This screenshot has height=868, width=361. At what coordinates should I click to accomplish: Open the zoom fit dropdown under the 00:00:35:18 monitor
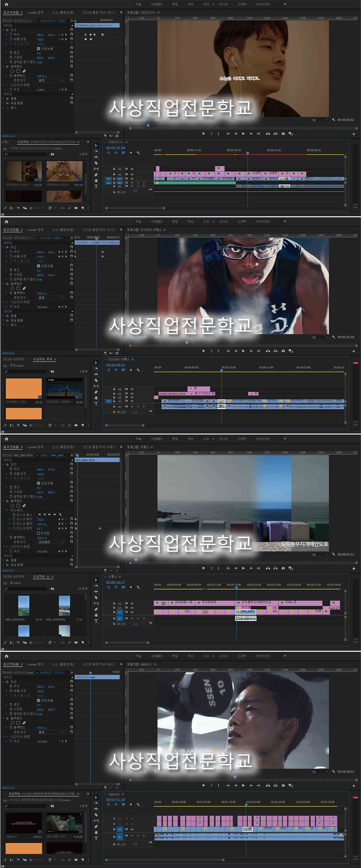point(162,337)
